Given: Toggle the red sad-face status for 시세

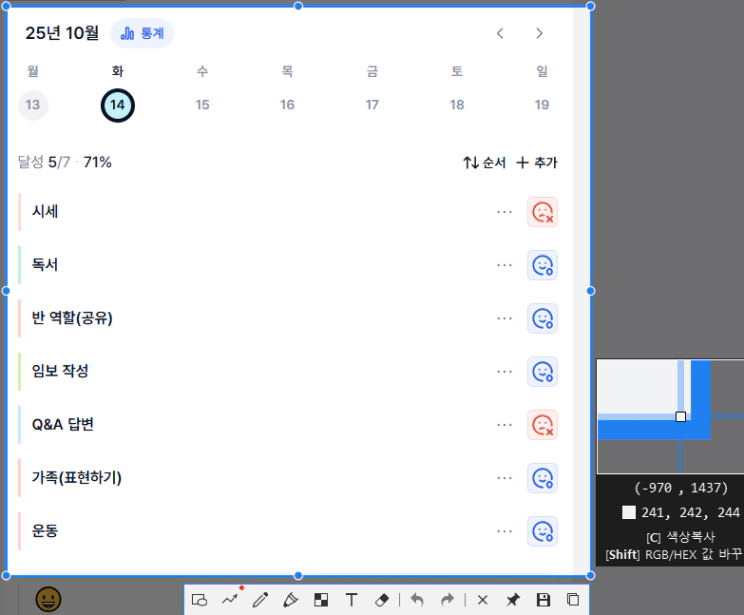Looking at the screenshot, I should click(x=542, y=212).
